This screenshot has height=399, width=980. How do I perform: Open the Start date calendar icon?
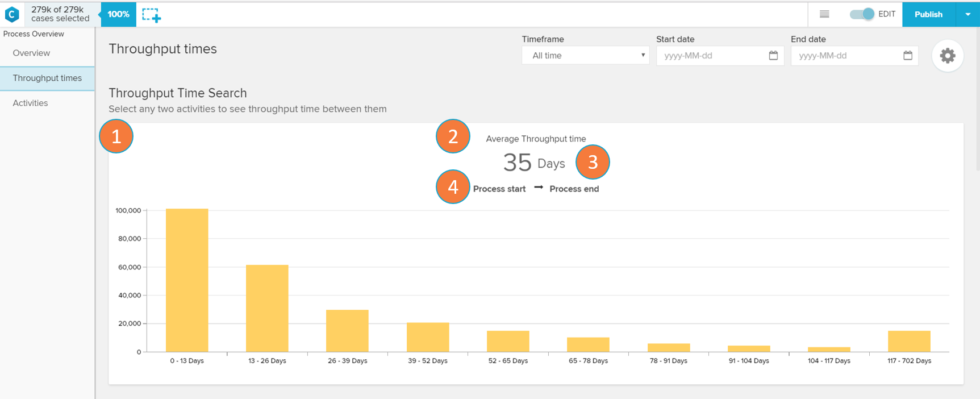773,56
